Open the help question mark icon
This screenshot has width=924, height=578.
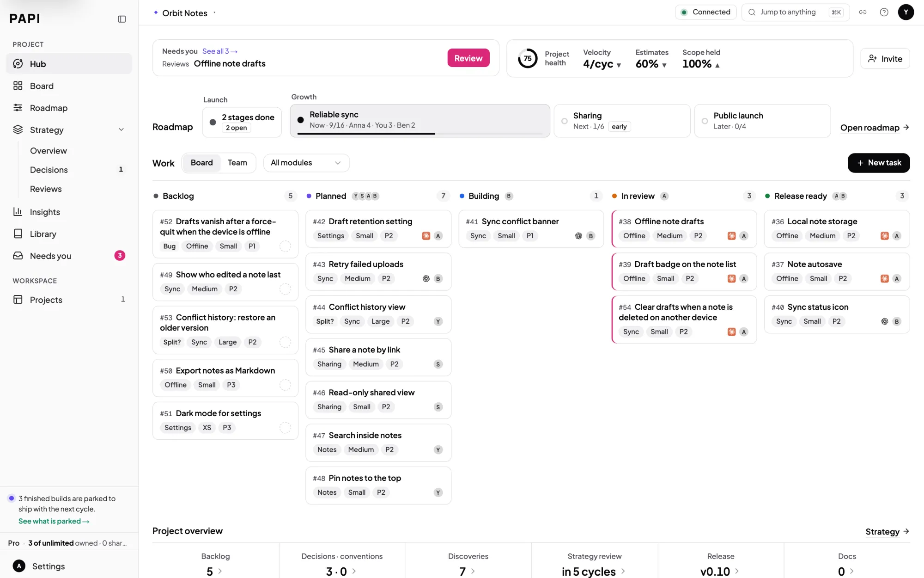pos(884,12)
